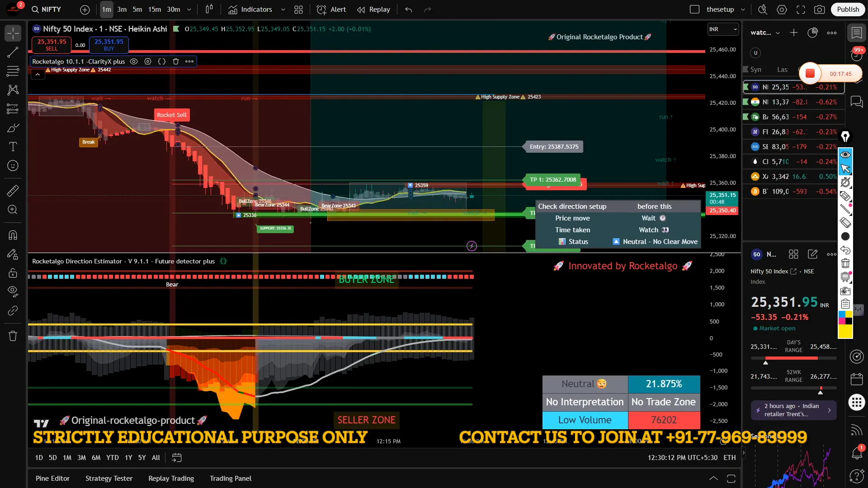Open the Measure ruler tool
Viewport: 868px width, 488px height.
click(x=13, y=191)
